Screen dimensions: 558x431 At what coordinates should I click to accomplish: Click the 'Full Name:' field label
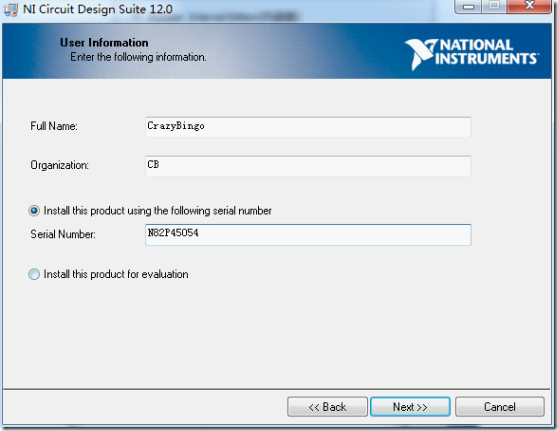coord(54,126)
